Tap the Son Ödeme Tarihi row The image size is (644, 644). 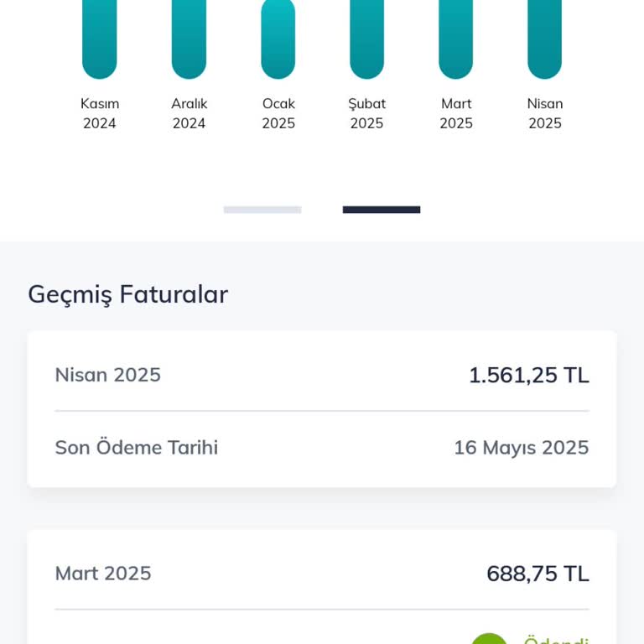[322, 448]
